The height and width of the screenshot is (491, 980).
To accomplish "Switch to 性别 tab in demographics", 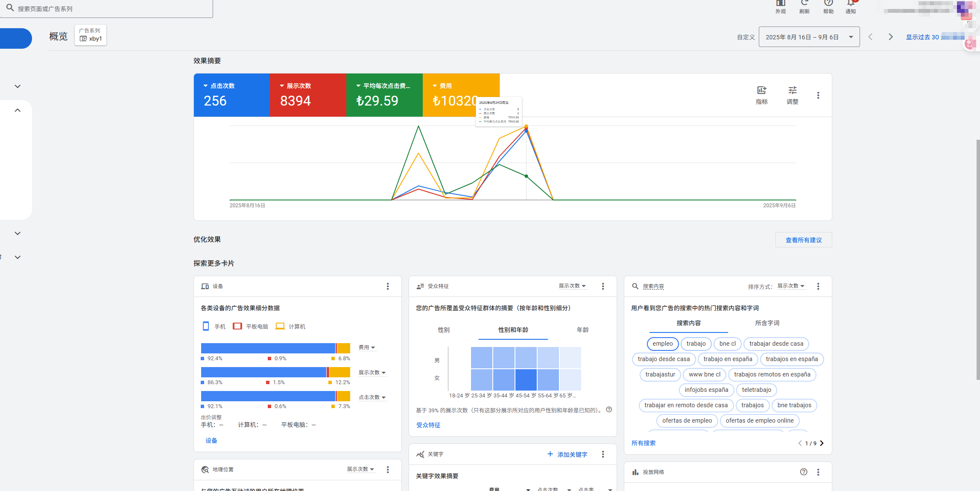I will coord(443,330).
